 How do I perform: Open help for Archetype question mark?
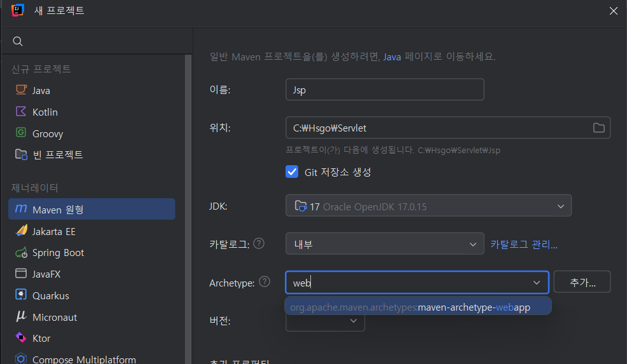point(265,281)
